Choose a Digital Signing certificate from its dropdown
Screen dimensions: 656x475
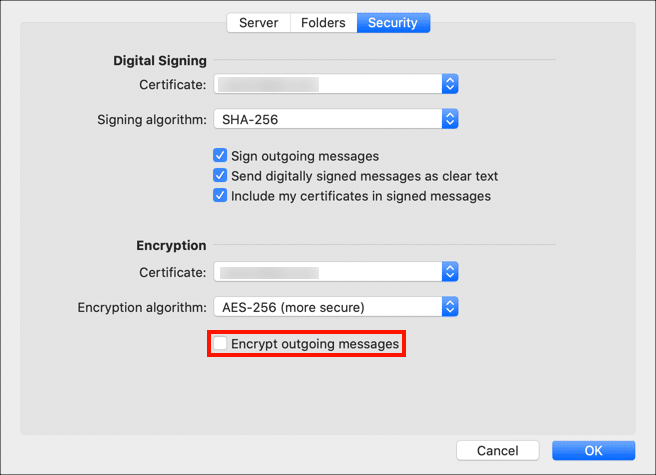[x=327, y=83]
